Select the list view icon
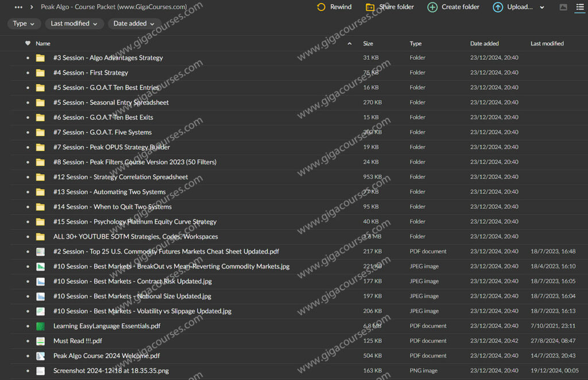588x380 pixels. point(580,7)
